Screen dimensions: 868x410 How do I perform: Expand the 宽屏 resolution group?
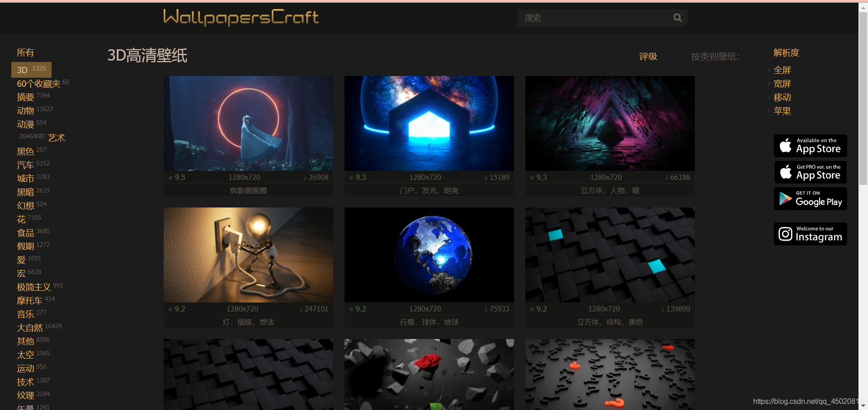click(x=782, y=84)
